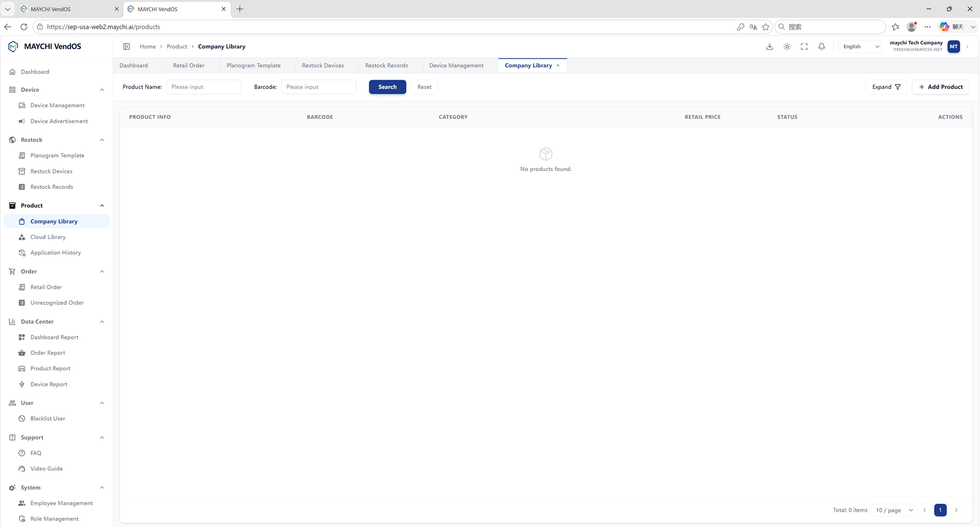
Task: Click the browser back arrow
Action: tap(8, 27)
